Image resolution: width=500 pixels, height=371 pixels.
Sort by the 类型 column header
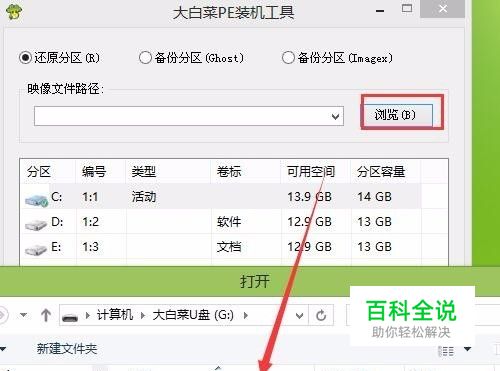(x=144, y=172)
